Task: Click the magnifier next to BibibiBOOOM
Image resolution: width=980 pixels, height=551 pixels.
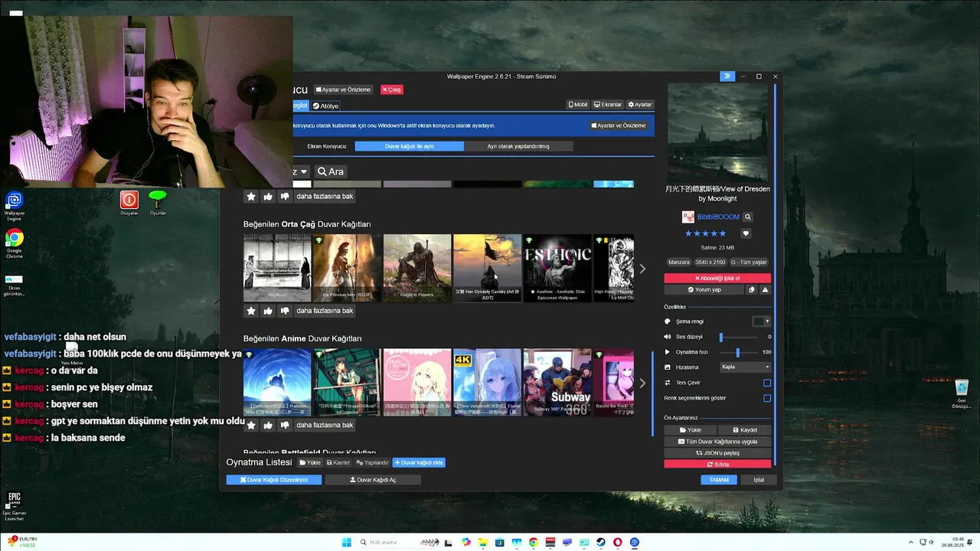Action: (x=748, y=217)
